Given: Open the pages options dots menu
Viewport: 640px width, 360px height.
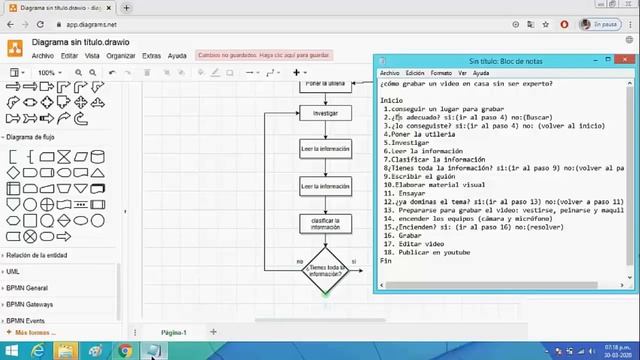Looking at the screenshot, I should tap(135, 333).
